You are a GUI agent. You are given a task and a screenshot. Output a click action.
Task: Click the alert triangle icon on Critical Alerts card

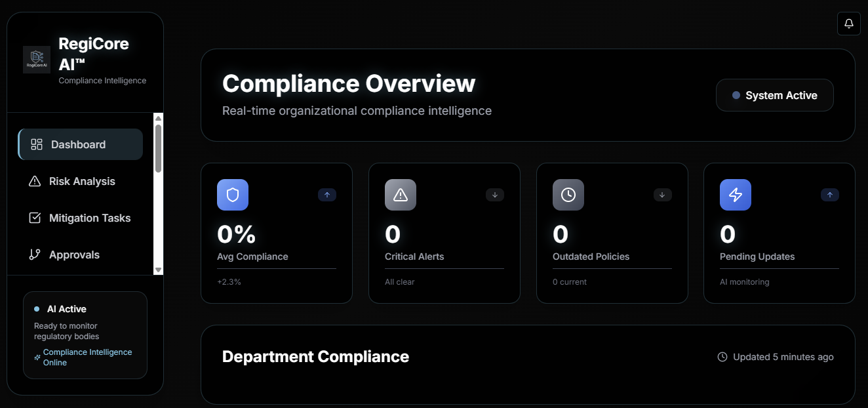(401, 195)
